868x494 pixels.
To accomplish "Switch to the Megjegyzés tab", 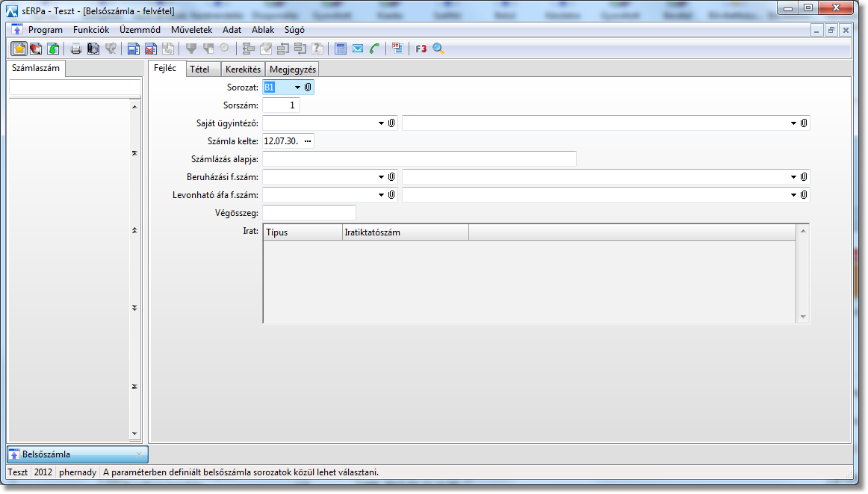I will click(293, 70).
